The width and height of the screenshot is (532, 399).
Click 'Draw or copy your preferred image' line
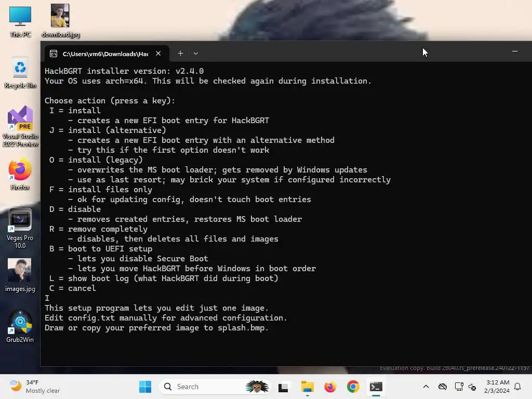click(x=157, y=328)
